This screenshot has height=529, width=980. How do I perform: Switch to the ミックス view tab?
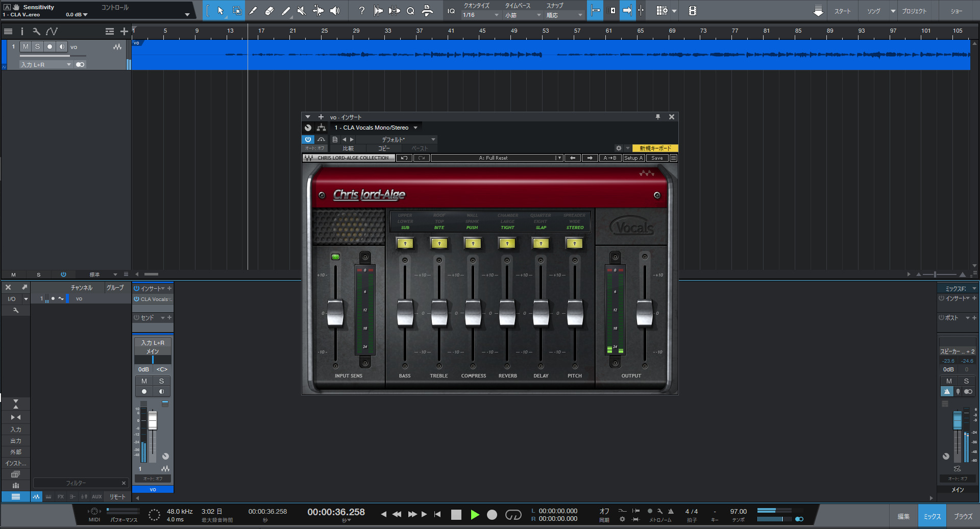coord(932,516)
